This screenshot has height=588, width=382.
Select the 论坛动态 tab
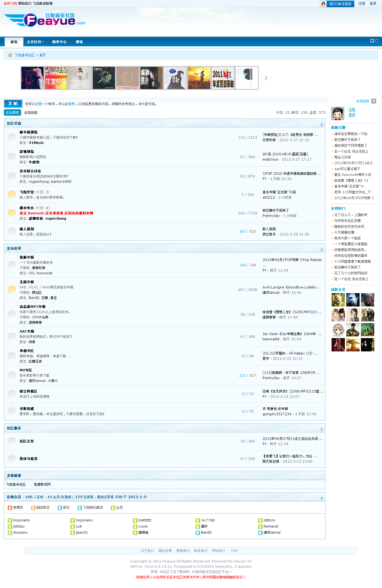tap(31, 113)
